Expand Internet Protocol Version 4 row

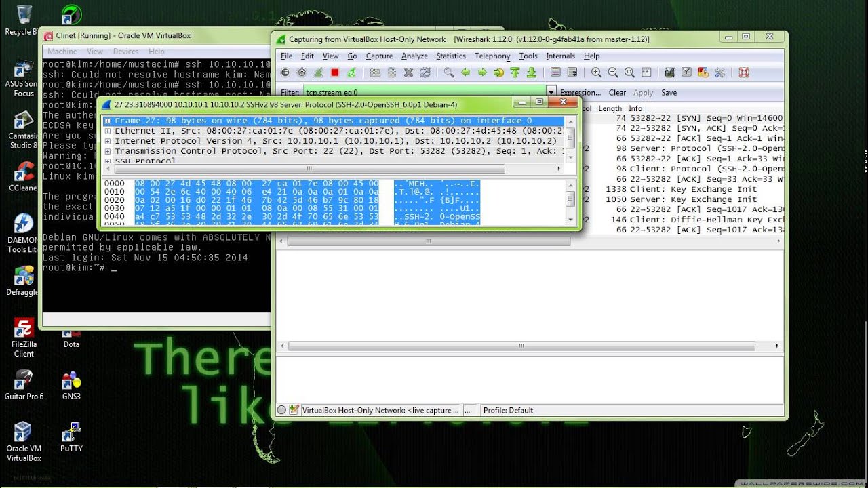pos(108,141)
